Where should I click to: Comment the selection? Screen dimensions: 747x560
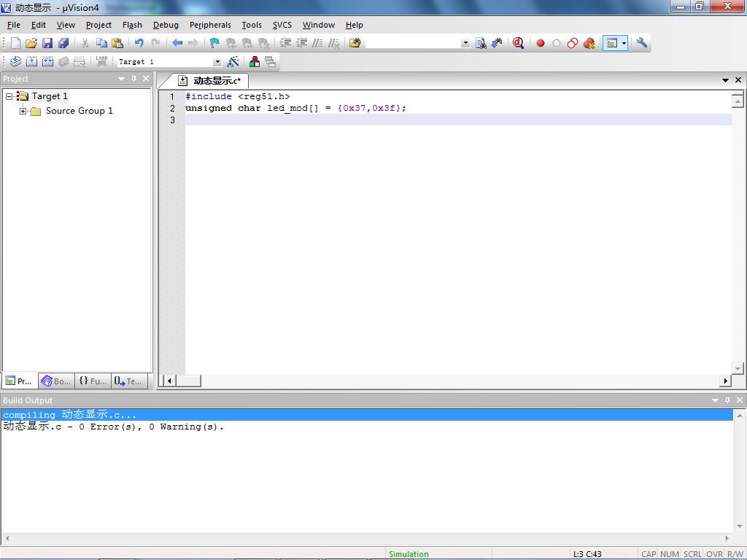point(318,43)
